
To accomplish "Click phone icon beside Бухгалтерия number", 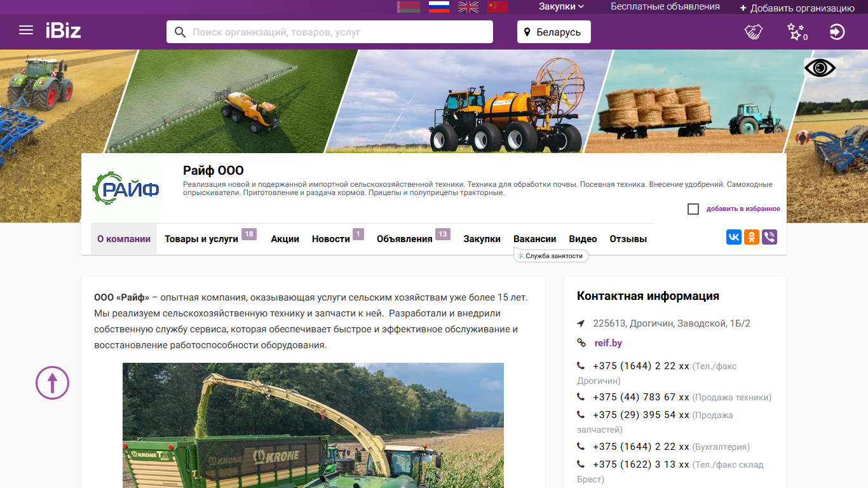I will [x=581, y=447].
